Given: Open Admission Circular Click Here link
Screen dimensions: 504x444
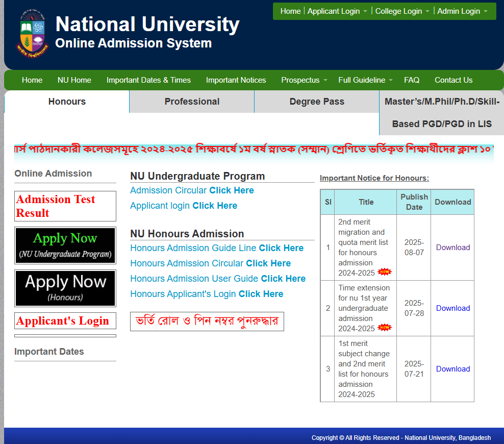Looking at the screenshot, I should click(x=192, y=190).
